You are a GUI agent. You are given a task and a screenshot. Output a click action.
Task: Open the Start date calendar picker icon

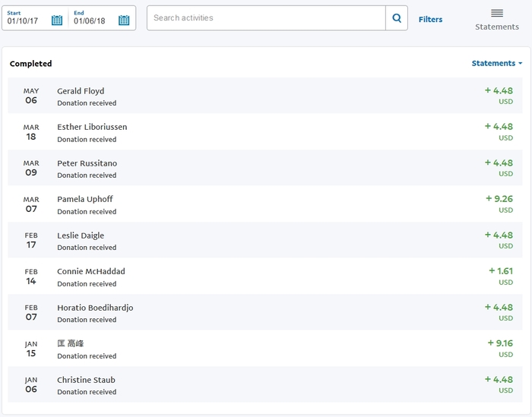57,21
